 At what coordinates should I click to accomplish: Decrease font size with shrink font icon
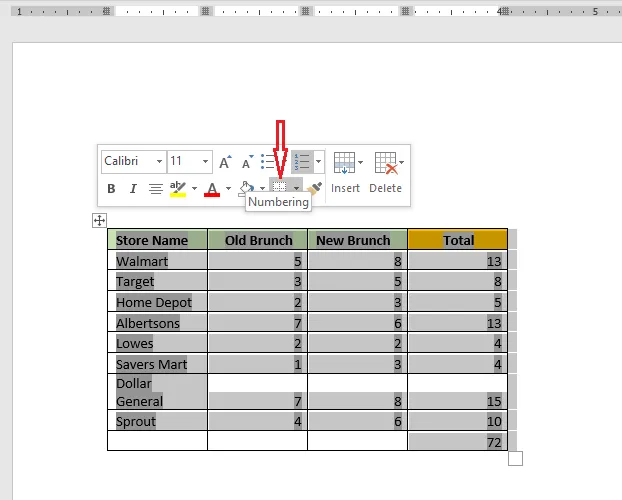[x=247, y=162]
